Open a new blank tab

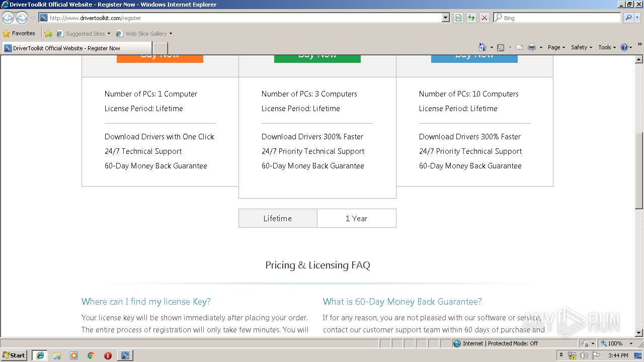160,48
